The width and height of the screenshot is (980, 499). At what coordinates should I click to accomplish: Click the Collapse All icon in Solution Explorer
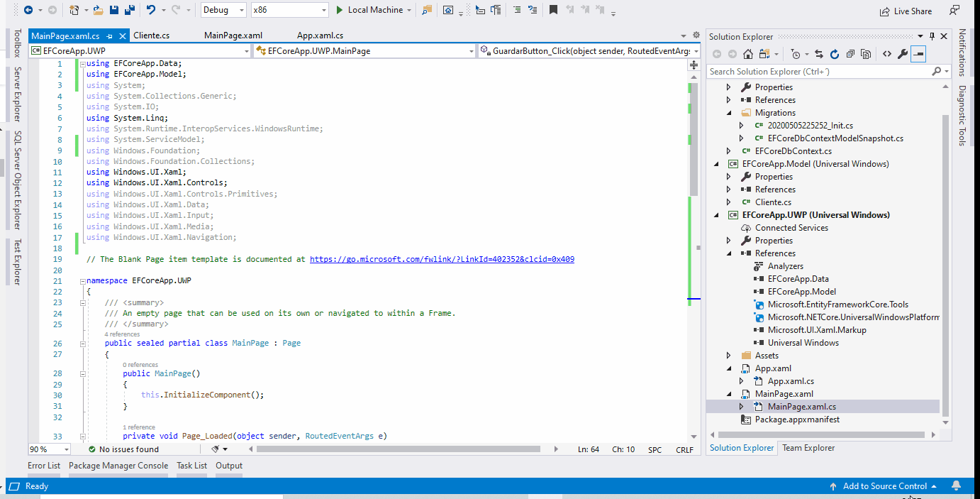coord(850,53)
